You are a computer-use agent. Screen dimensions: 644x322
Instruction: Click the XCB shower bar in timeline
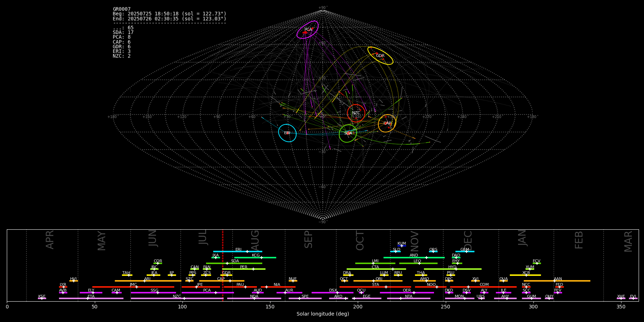525,275
